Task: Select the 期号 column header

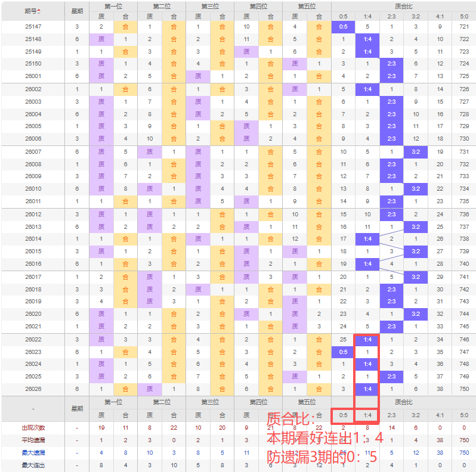Action: pos(33,11)
